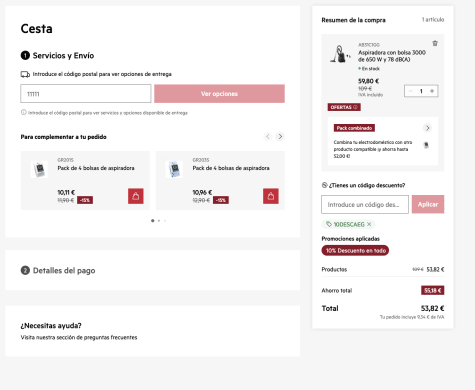Expand Pack combinado with chevron arrow
This screenshot has width=475, height=390.
tap(427, 128)
